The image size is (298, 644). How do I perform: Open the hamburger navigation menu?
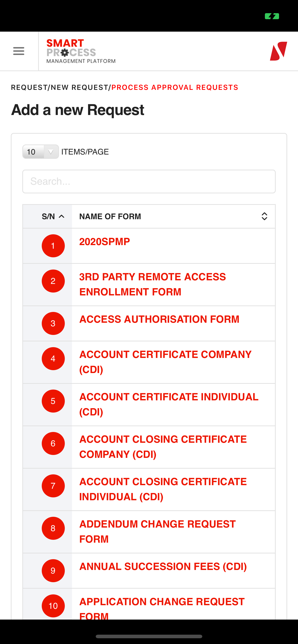click(x=18, y=51)
